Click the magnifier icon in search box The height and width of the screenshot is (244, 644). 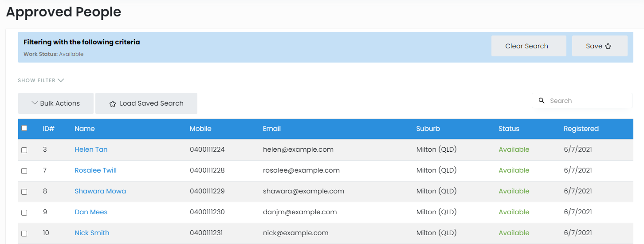point(542,101)
